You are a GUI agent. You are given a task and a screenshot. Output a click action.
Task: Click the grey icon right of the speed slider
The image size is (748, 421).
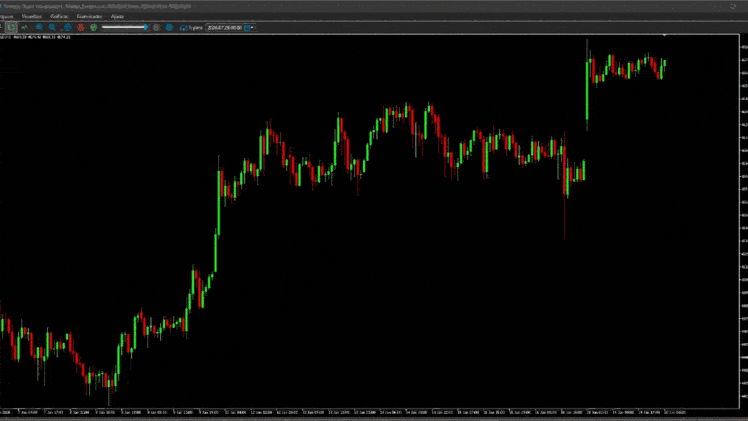156,27
